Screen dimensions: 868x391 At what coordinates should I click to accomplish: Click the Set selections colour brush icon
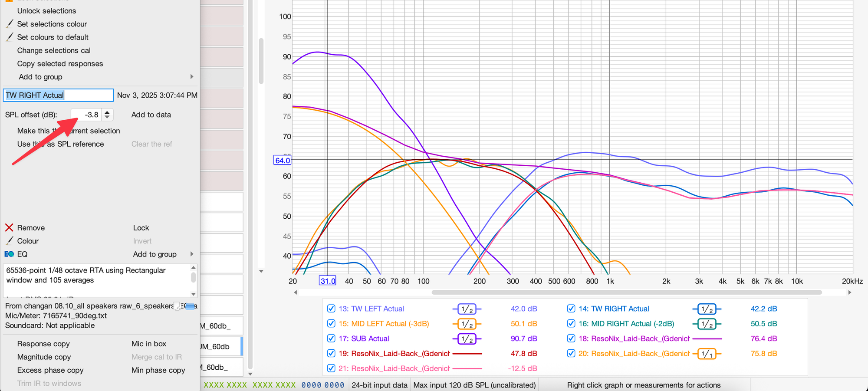point(9,24)
